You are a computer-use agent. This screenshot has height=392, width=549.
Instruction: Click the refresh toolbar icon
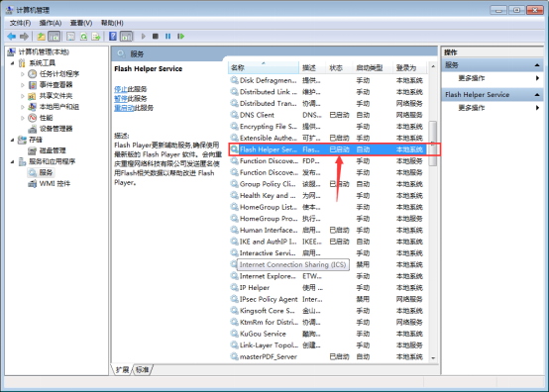83,37
